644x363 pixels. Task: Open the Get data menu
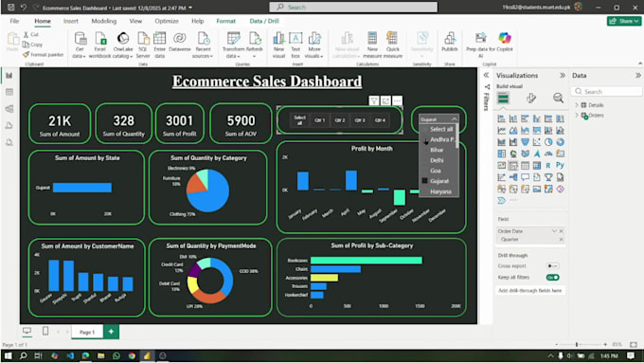click(80, 45)
